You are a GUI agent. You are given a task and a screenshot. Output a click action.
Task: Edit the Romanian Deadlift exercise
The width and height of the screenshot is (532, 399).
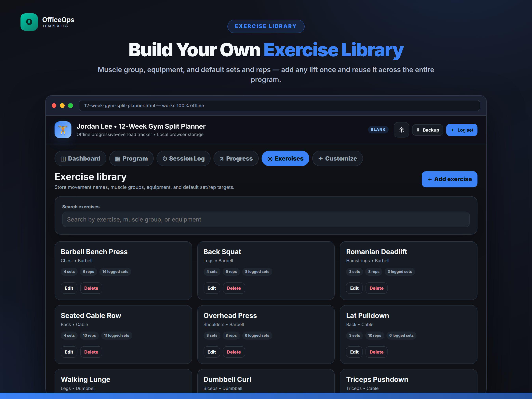pyautogui.click(x=354, y=288)
